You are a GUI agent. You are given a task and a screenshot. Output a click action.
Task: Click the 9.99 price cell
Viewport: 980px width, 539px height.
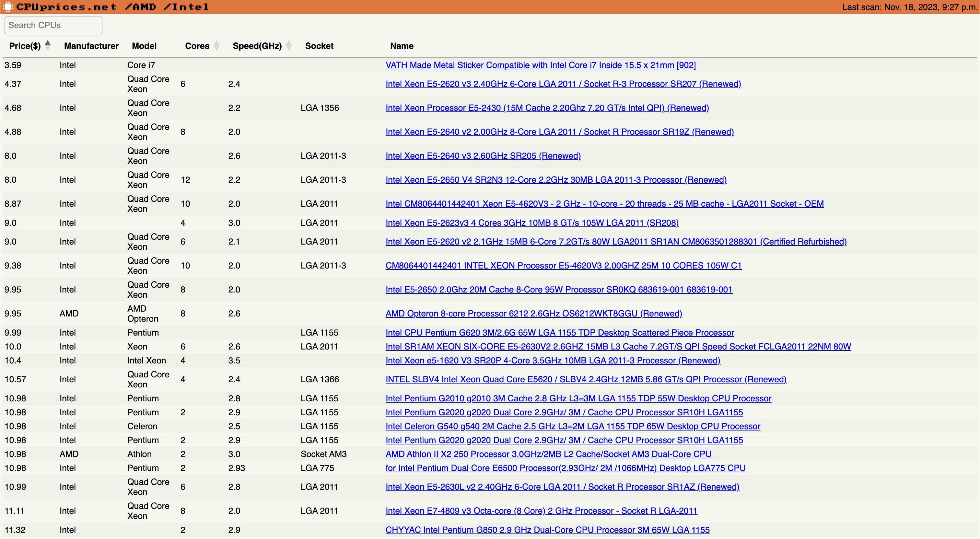coord(13,332)
